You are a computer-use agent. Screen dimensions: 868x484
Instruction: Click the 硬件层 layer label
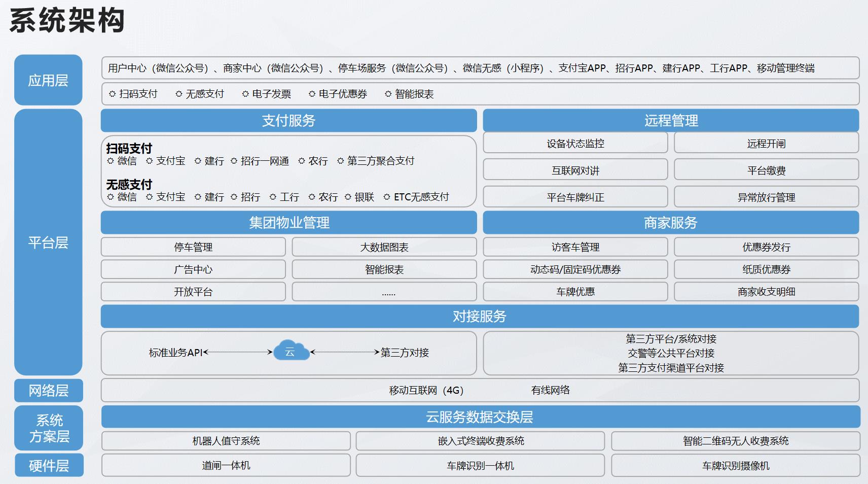tap(49, 465)
